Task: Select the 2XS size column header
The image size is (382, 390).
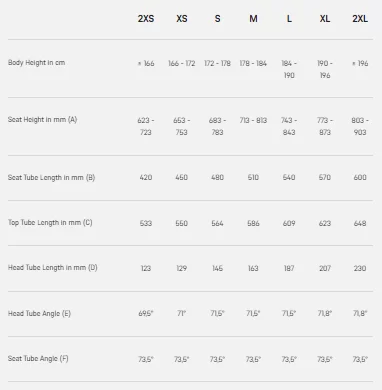Action: point(146,18)
